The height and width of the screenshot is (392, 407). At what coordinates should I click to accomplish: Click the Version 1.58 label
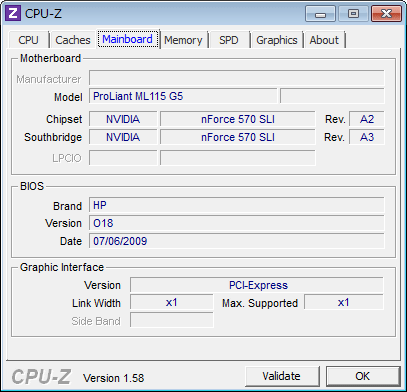click(x=113, y=378)
